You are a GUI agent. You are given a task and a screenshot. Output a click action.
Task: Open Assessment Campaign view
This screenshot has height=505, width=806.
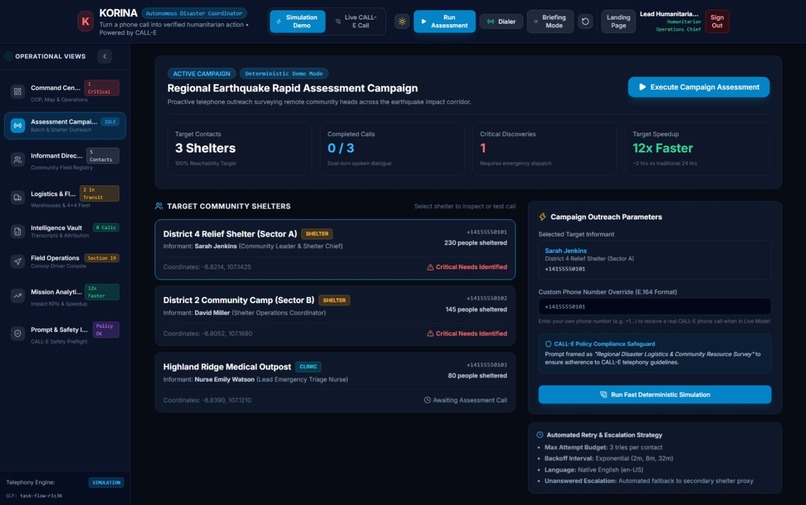click(x=65, y=125)
